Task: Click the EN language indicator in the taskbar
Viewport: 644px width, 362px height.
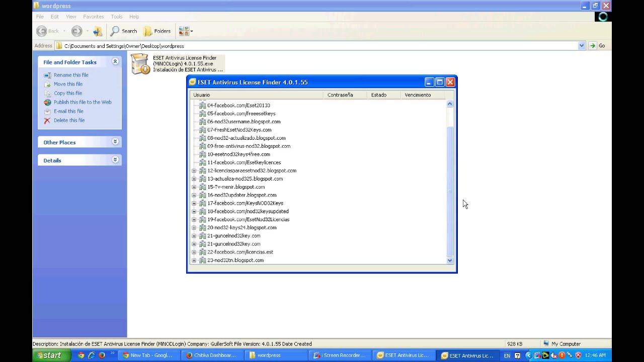Action: point(507,355)
